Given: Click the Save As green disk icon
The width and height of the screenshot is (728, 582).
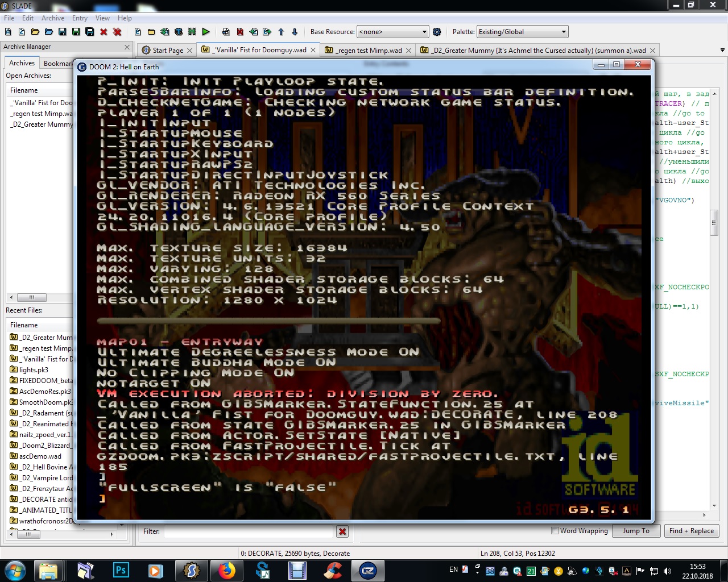Looking at the screenshot, I should click(x=76, y=32).
